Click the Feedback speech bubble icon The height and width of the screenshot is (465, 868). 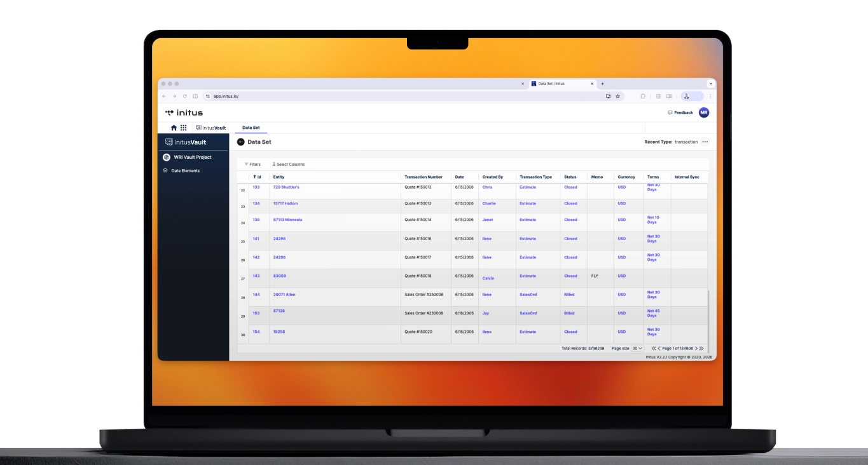click(670, 112)
